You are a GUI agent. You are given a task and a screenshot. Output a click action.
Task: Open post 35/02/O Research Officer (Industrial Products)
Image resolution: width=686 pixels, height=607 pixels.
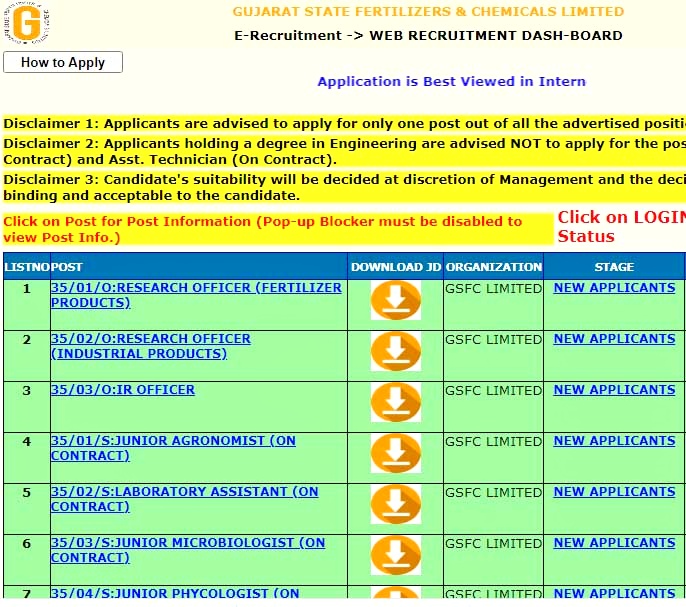[x=151, y=346]
